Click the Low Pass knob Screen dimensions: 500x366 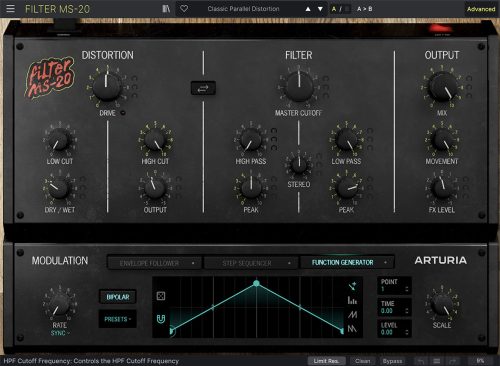[x=346, y=140]
